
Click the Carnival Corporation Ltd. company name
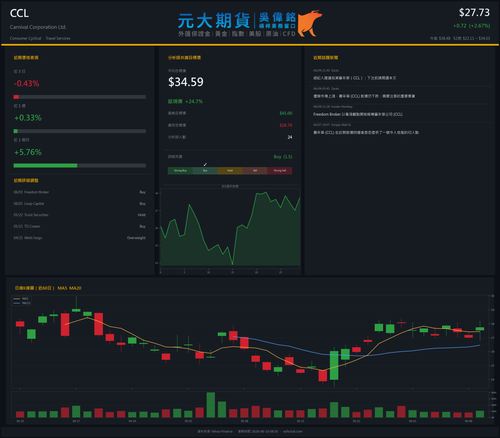pyautogui.click(x=38, y=27)
